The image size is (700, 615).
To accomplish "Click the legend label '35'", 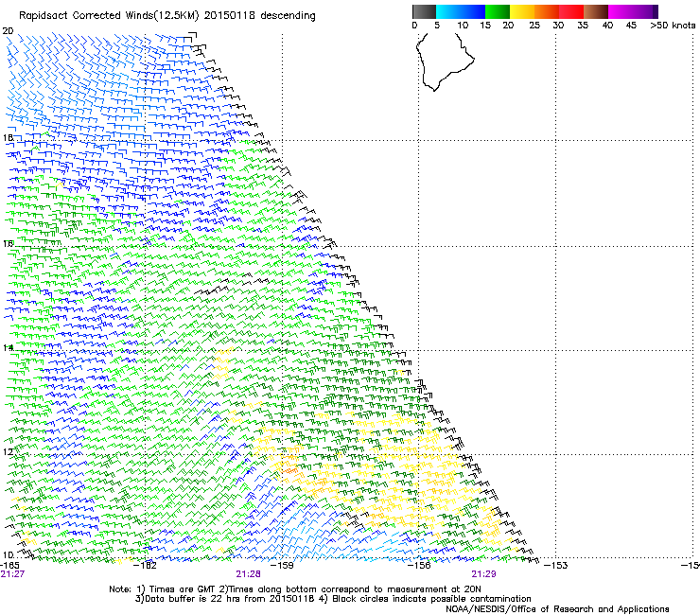I will [583, 26].
